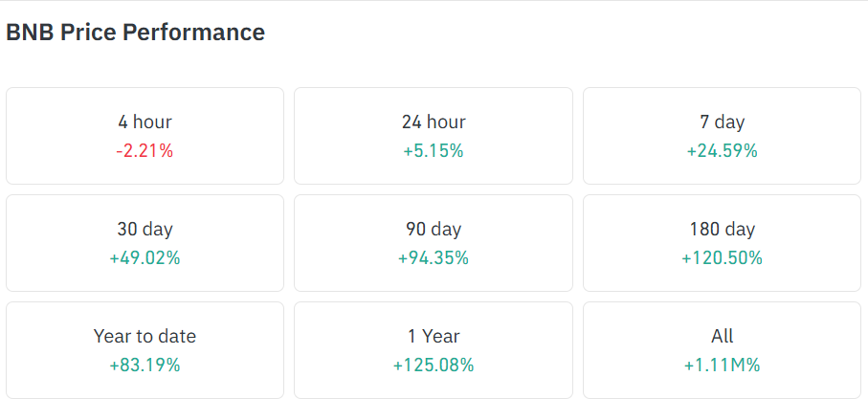The height and width of the screenshot is (399, 868).
Task: Select the +24.59% percentage text
Action: click(x=722, y=151)
